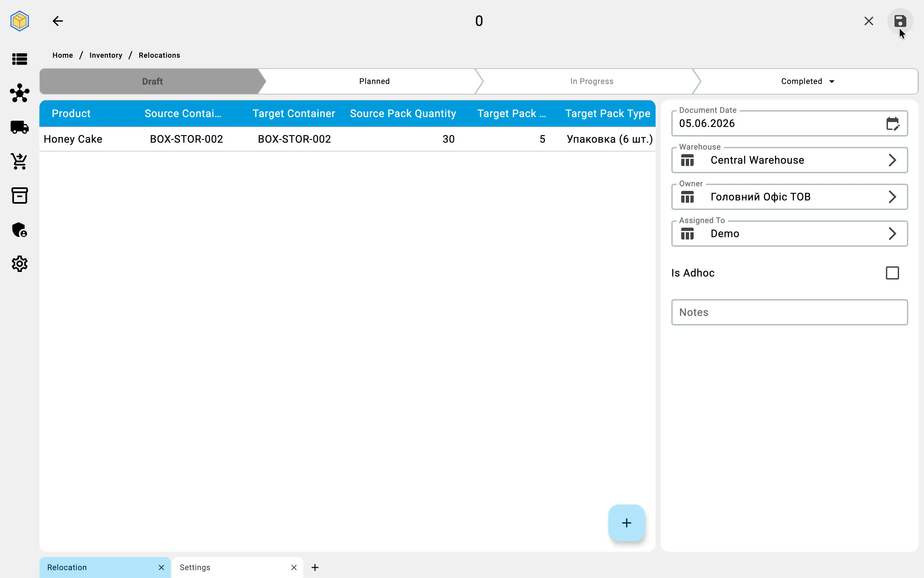Click the Упаковка (6 шт.) cell

609,139
